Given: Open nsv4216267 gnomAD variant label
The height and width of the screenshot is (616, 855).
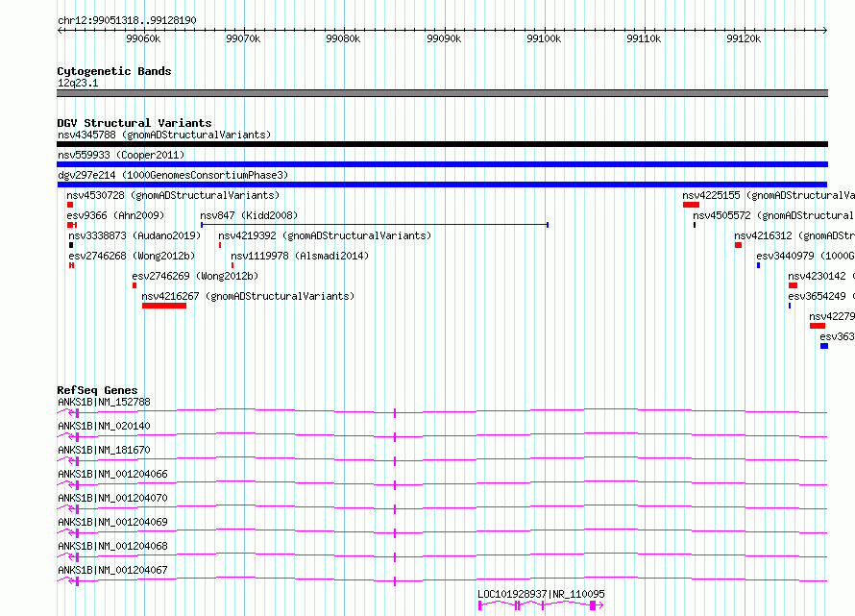Looking at the screenshot, I should [x=248, y=296].
